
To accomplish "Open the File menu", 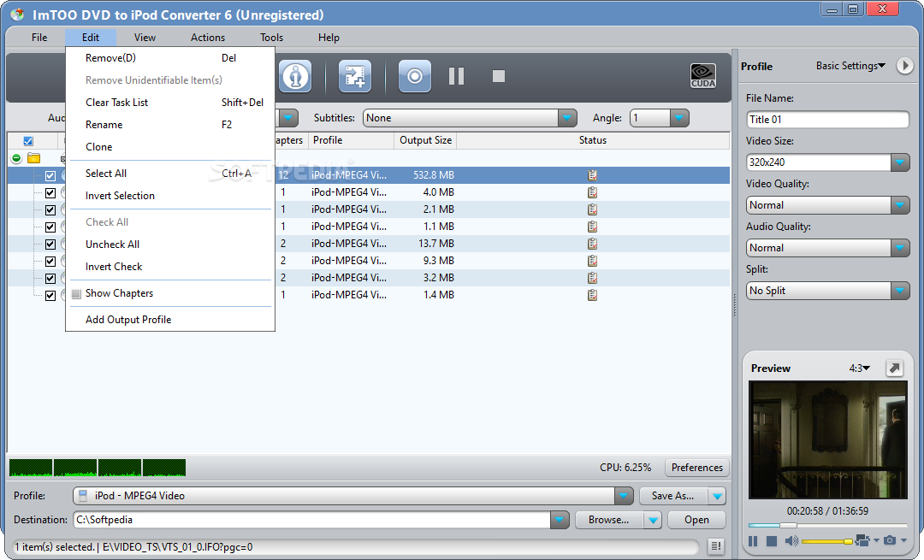I will 39,37.
